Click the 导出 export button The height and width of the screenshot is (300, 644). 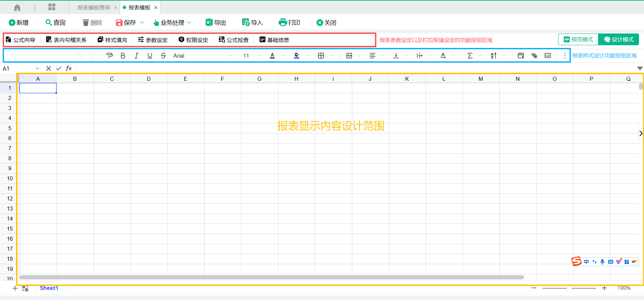pyautogui.click(x=216, y=22)
